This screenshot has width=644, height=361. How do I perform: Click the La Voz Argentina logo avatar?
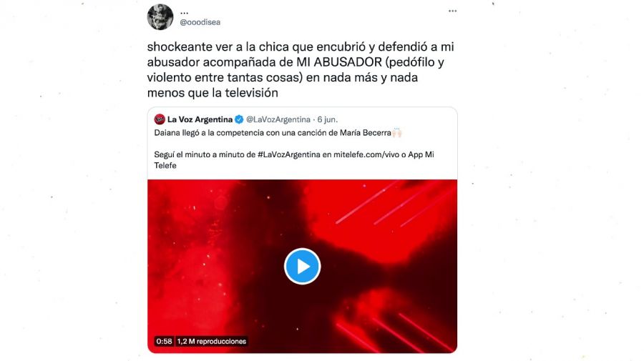tap(160, 119)
